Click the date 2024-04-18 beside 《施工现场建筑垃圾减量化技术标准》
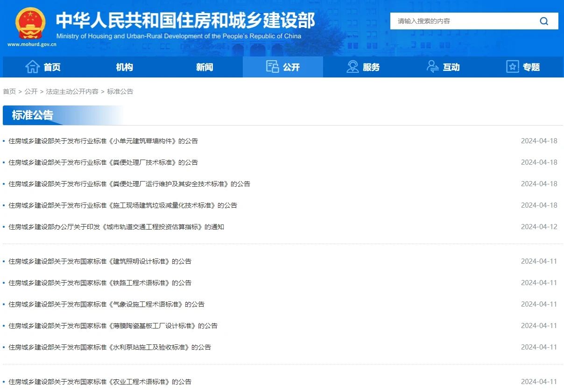 coord(539,205)
